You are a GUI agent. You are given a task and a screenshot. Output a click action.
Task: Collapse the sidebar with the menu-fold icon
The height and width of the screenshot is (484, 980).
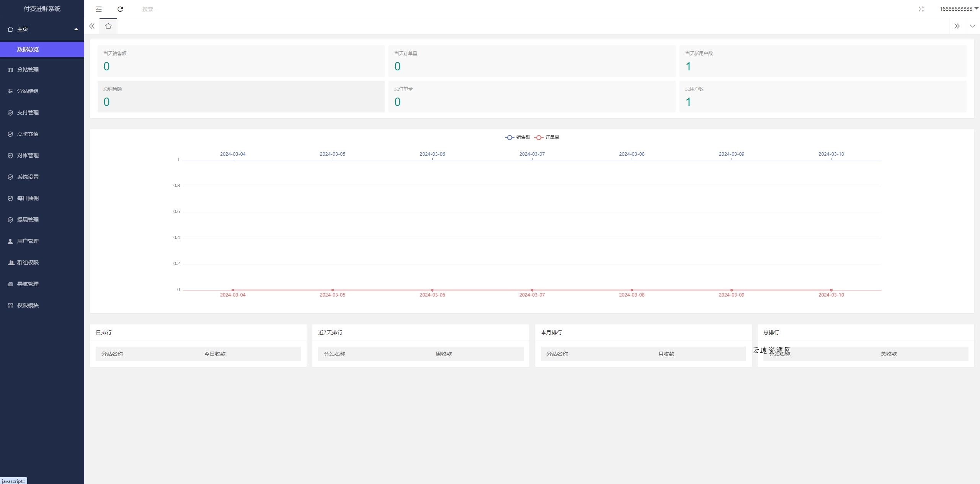(99, 9)
